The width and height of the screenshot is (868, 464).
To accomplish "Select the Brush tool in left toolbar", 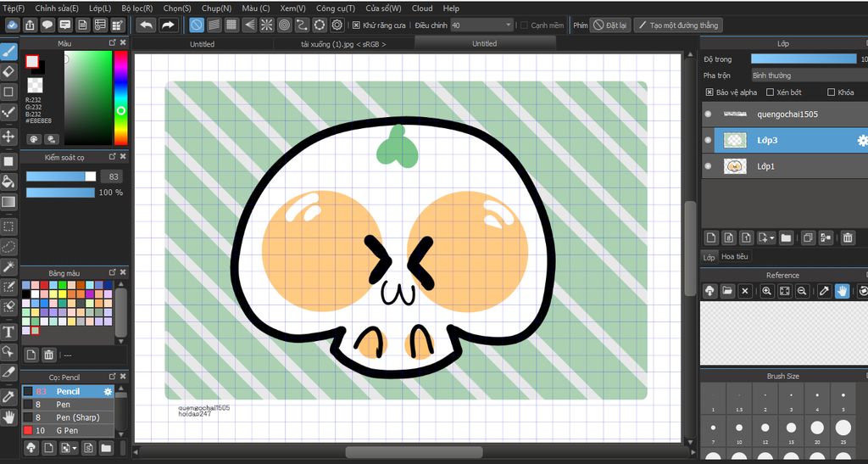I will (x=8, y=52).
